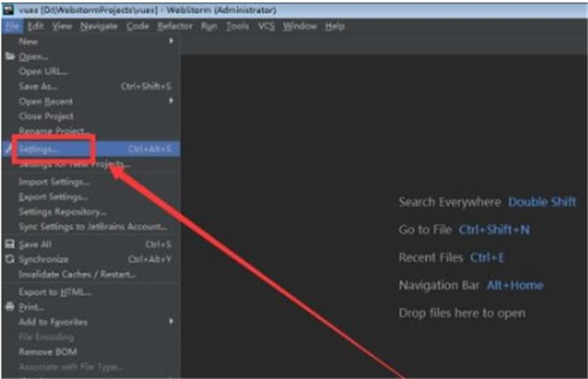Click the WebStorm title bar icon
Viewport: 588px width, 379px height.
[8, 10]
